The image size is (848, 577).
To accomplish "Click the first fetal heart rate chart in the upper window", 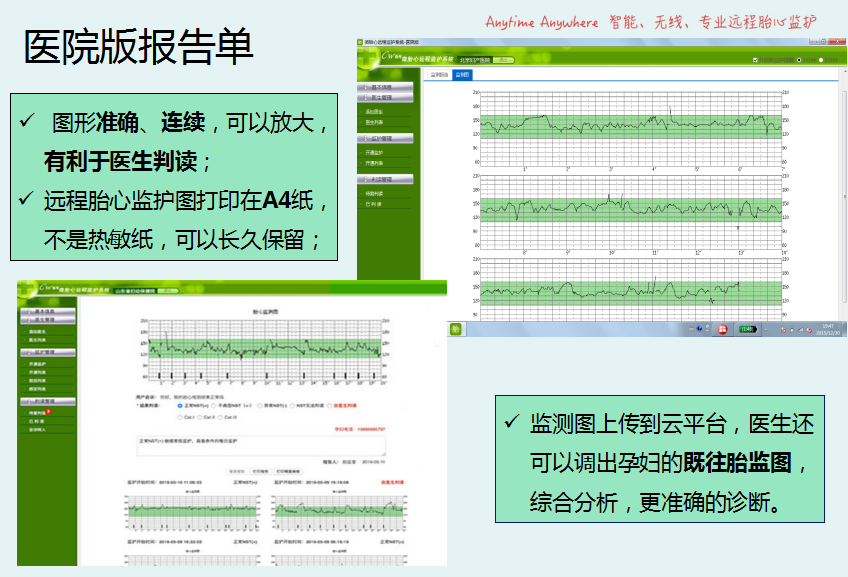I will [631, 129].
